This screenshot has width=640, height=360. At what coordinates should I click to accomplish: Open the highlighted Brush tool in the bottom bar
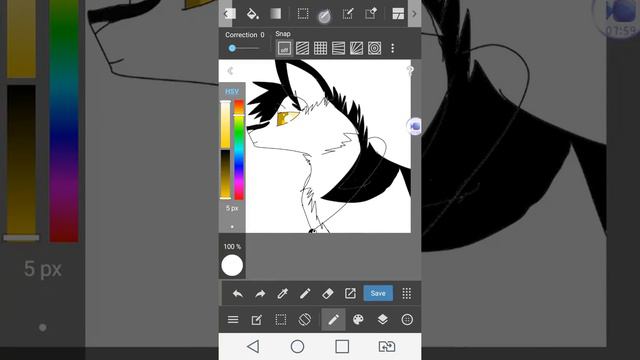pyautogui.click(x=333, y=320)
